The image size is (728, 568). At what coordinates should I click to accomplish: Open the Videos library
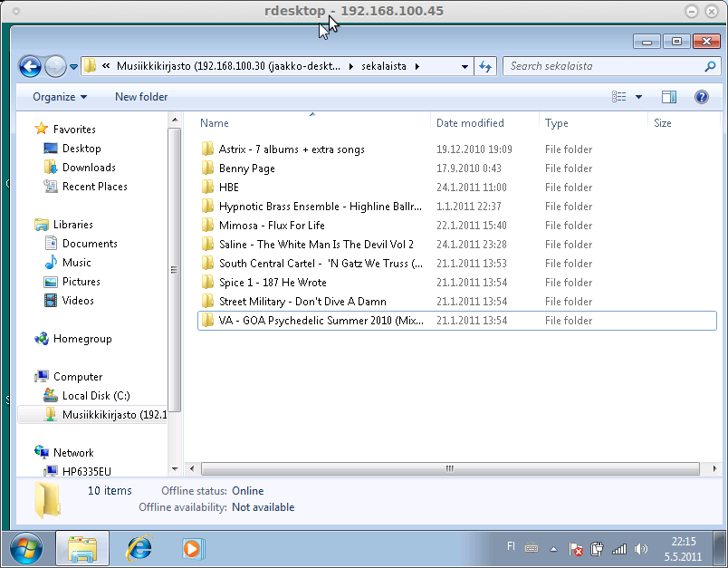pos(78,301)
